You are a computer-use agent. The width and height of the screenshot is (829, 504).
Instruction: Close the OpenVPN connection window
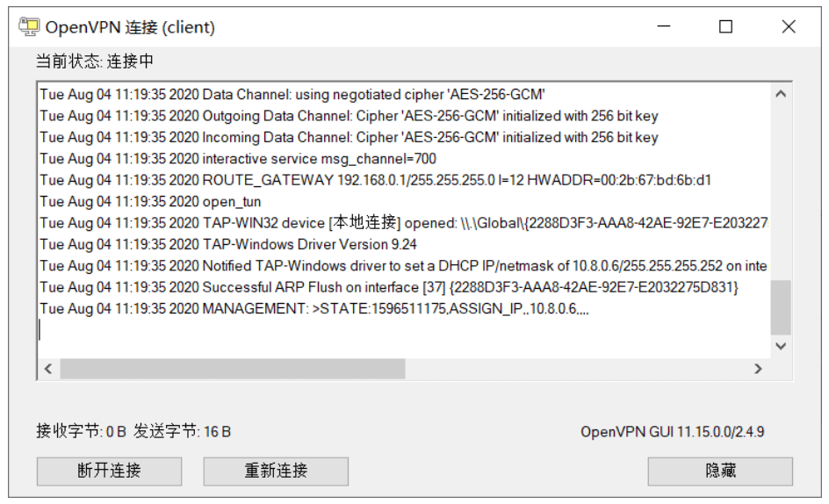coord(789,26)
